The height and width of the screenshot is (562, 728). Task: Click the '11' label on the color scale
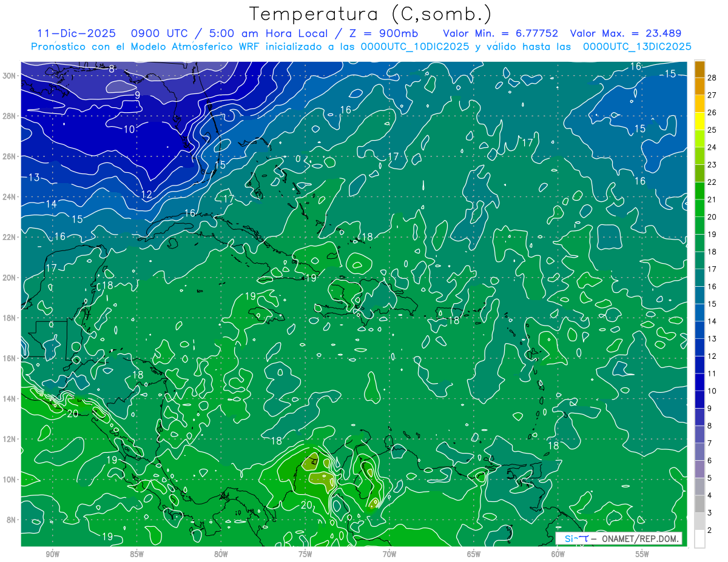712,373
